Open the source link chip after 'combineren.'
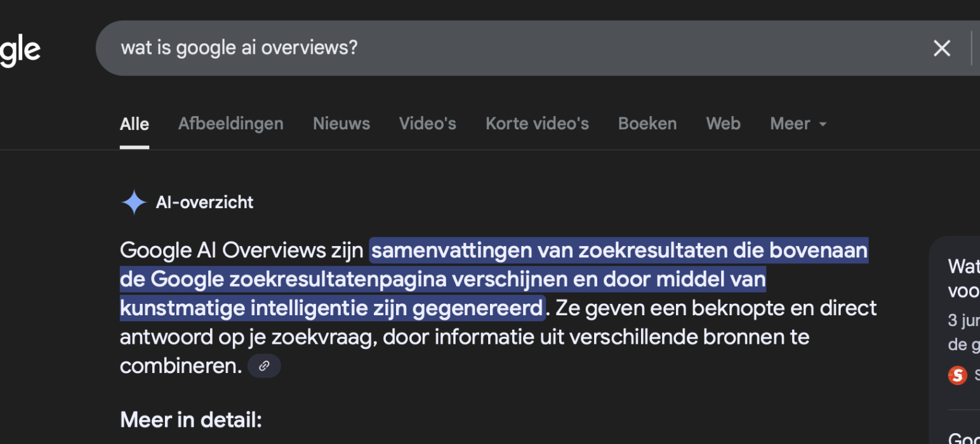This screenshot has width=980, height=444. click(264, 366)
